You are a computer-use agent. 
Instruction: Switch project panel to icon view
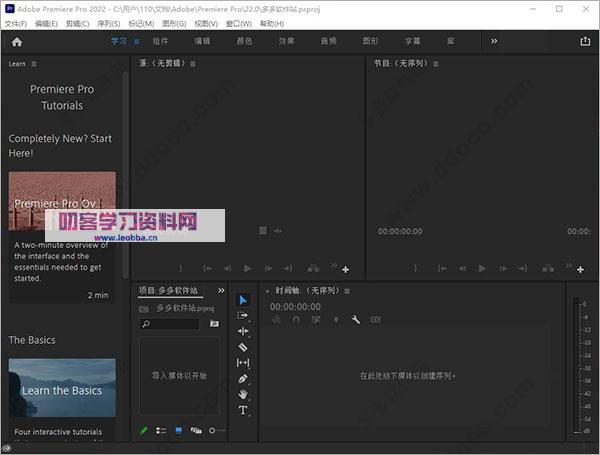179,431
